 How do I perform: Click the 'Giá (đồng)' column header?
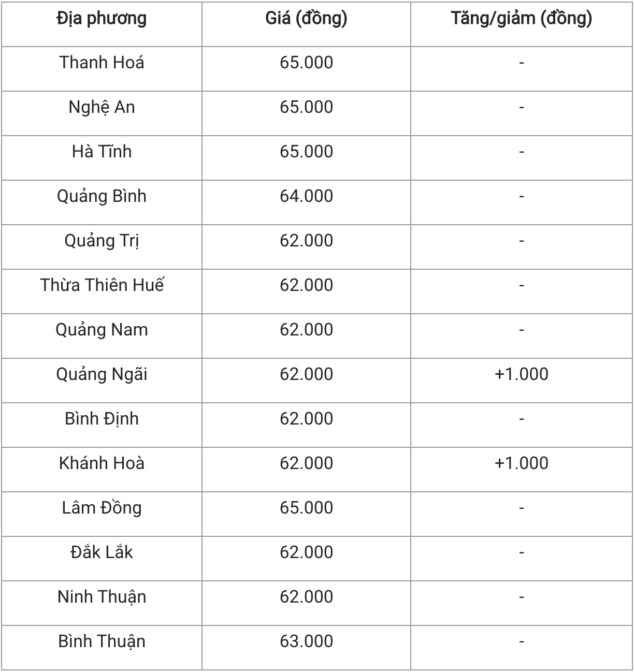click(x=306, y=19)
